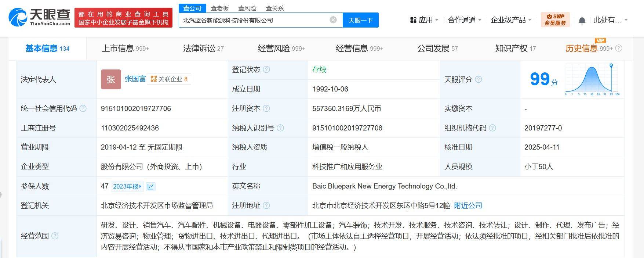The height and width of the screenshot is (258, 644).
Task: Click the 天眼一下 search button
Action: [x=361, y=20]
